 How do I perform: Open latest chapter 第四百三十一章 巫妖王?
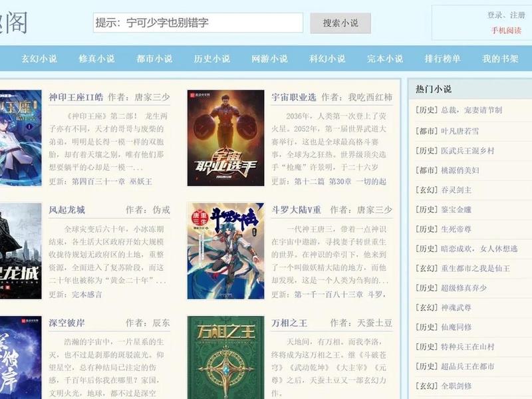point(112,182)
